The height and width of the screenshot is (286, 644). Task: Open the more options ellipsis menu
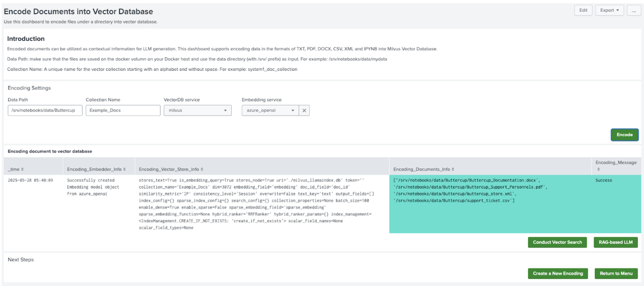(x=634, y=10)
